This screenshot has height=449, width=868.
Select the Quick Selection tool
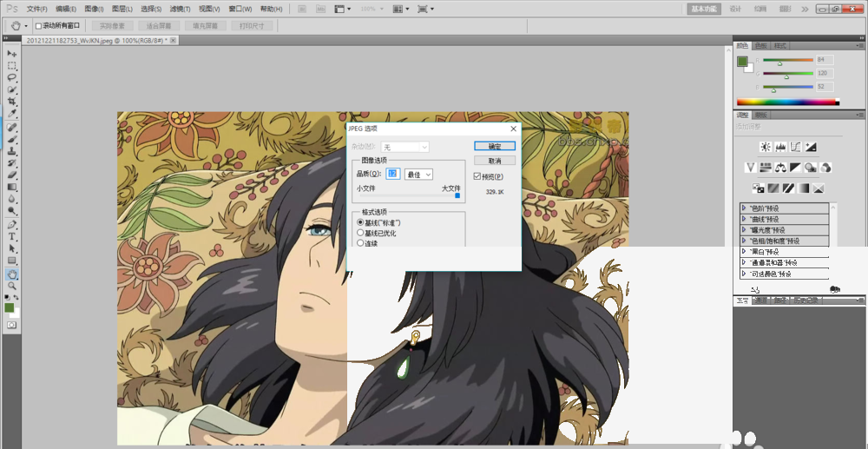(11, 89)
